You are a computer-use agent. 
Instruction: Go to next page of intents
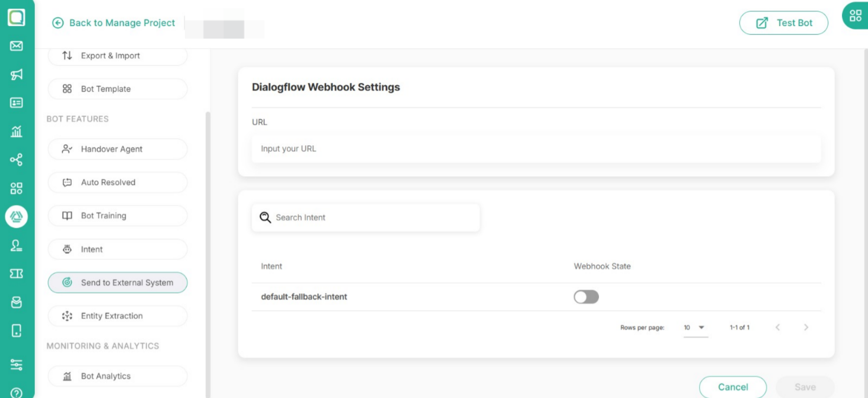(806, 328)
